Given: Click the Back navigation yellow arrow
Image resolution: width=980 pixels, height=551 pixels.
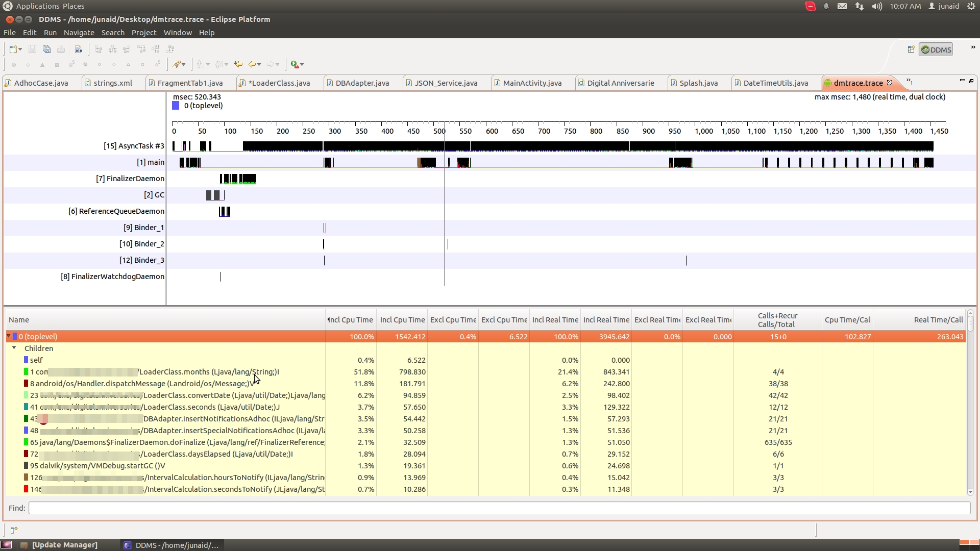Looking at the screenshot, I should [x=252, y=64].
